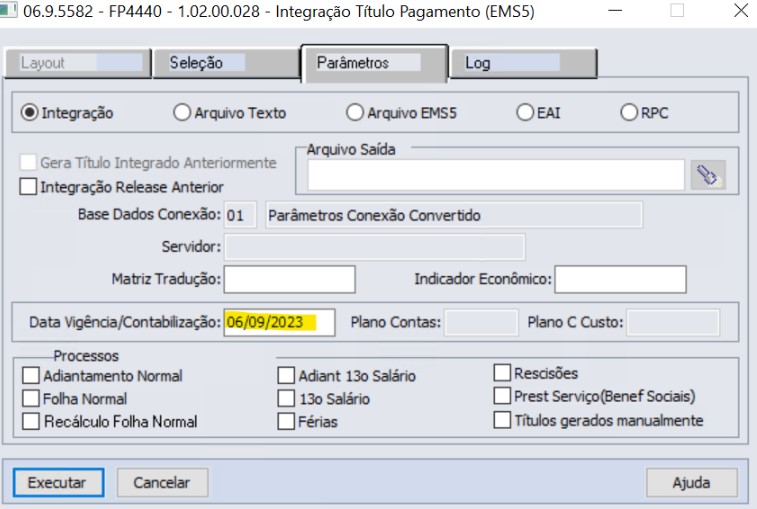The image size is (757, 509).
Task: Enable the Férias checkbox
Action: click(x=286, y=421)
